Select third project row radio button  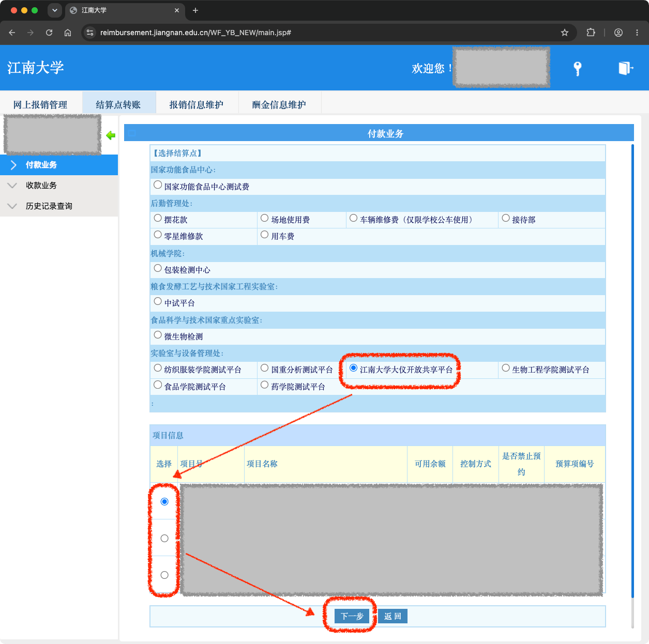click(164, 575)
